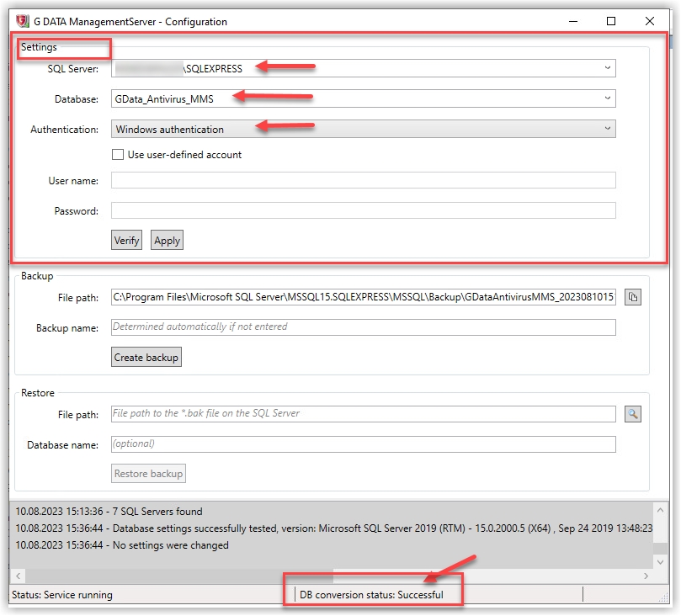Click the horizontal scrollbar thumb of the log
The height and width of the screenshot is (616, 681).
click(179, 576)
